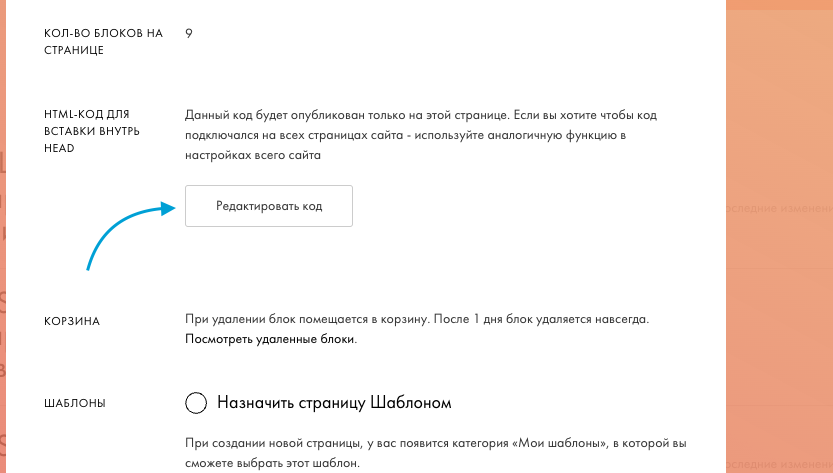This screenshot has width=833, height=473.
Task: Click the dimmed strip left of the panel
Action: click(3, 236)
